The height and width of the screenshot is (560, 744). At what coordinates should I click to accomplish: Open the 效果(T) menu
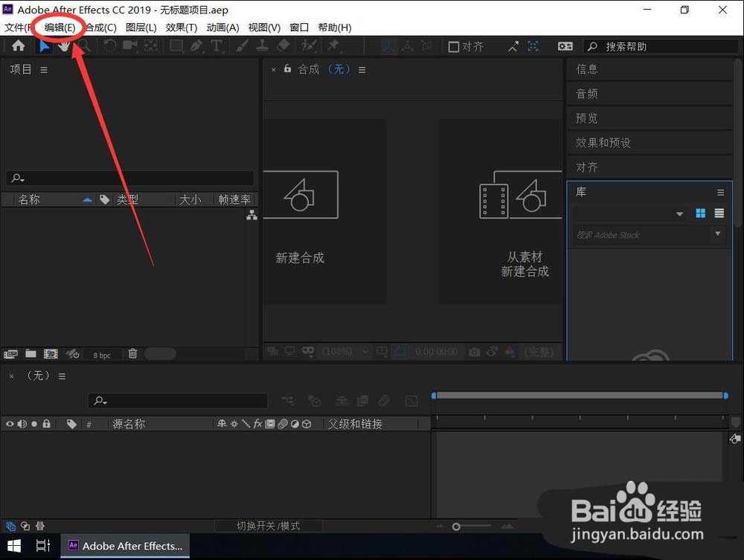click(x=182, y=28)
